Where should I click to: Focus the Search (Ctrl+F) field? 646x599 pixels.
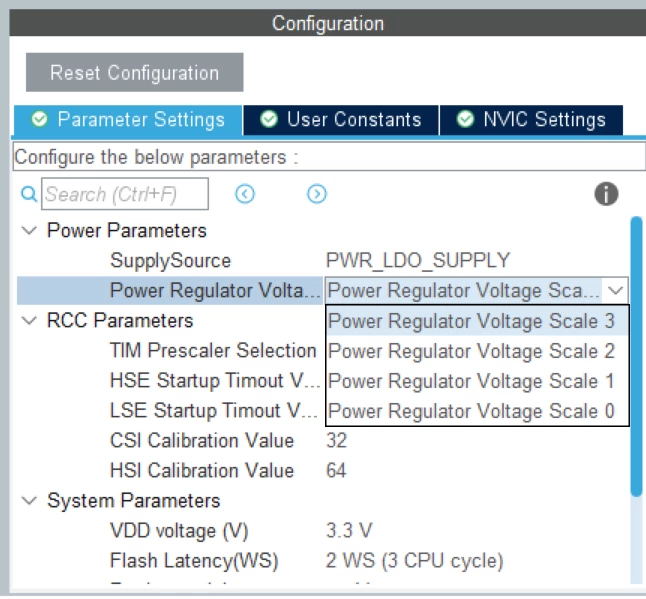[125, 194]
